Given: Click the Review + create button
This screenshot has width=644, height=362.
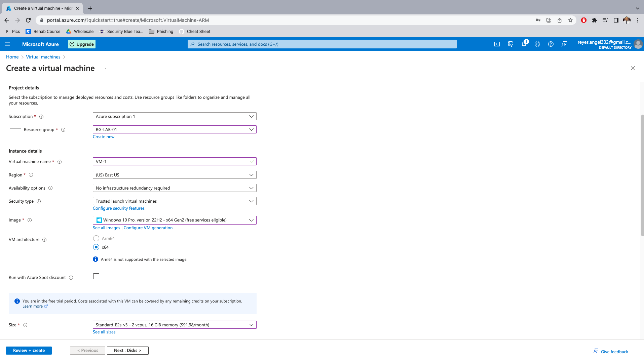Looking at the screenshot, I should click(29, 350).
